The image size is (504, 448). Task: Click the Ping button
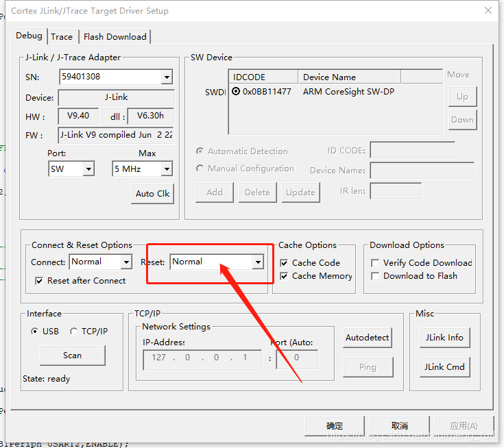tap(368, 366)
